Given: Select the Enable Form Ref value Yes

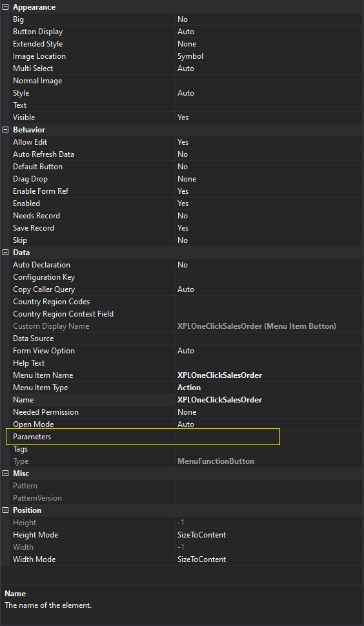Looking at the screenshot, I should (x=183, y=191).
